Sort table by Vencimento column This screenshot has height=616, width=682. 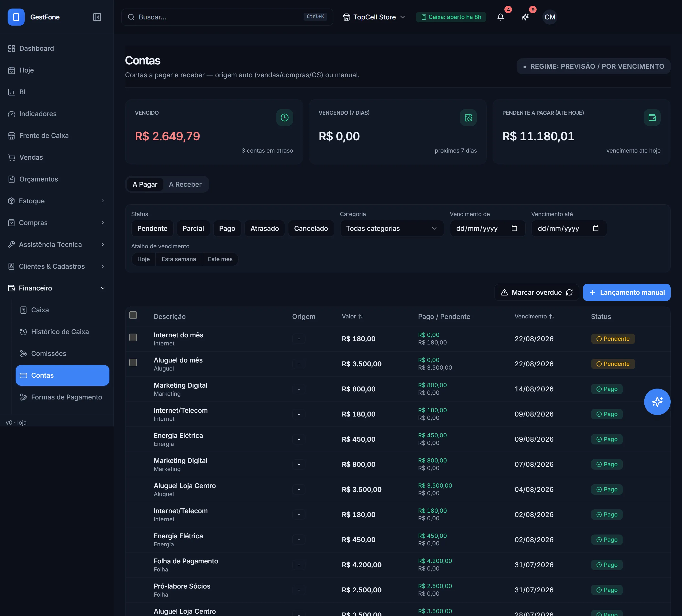534,317
